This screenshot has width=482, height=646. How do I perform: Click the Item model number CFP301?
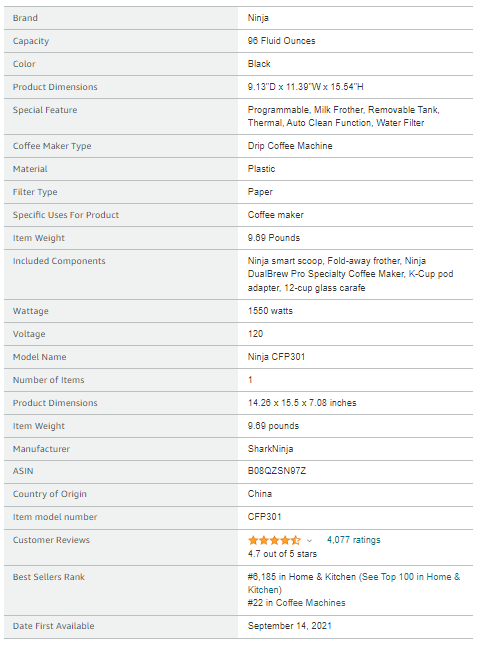tap(264, 517)
